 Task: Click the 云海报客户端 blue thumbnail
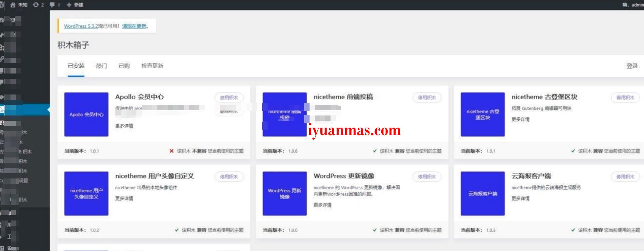pyautogui.click(x=483, y=193)
